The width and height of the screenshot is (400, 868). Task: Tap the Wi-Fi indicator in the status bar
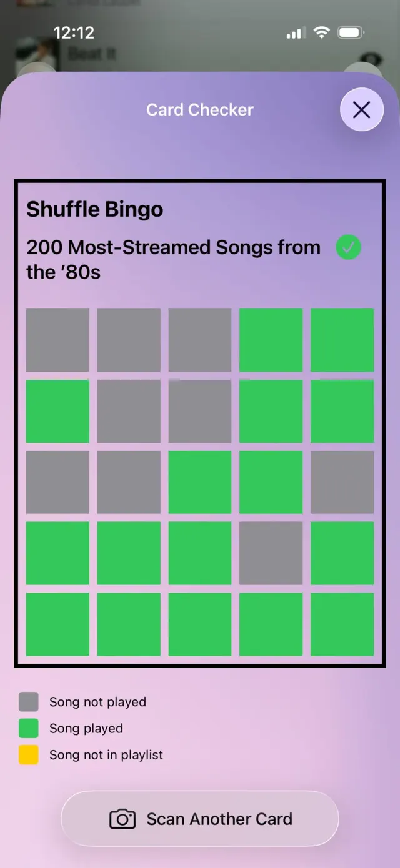pyautogui.click(x=322, y=32)
